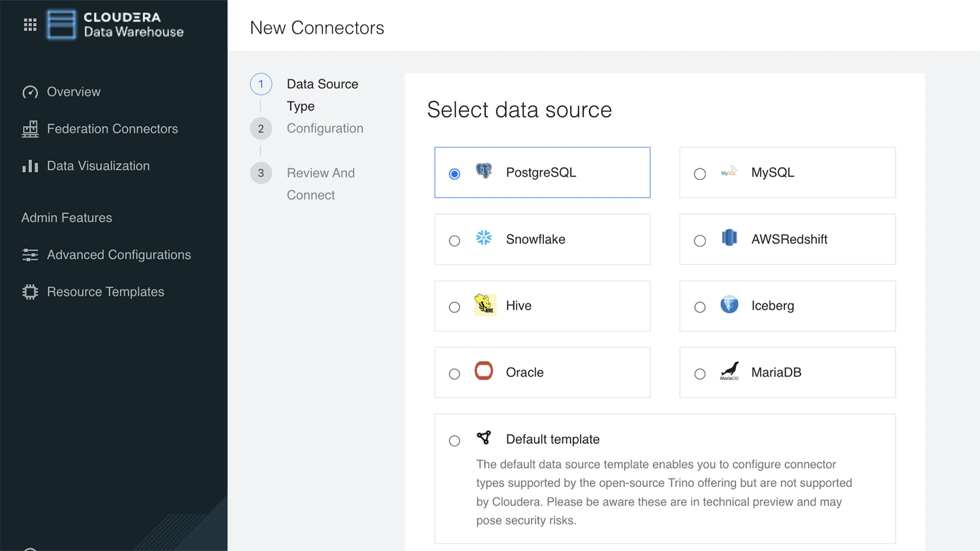
Task: Select the Iceberg radio button
Action: tap(700, 307)
